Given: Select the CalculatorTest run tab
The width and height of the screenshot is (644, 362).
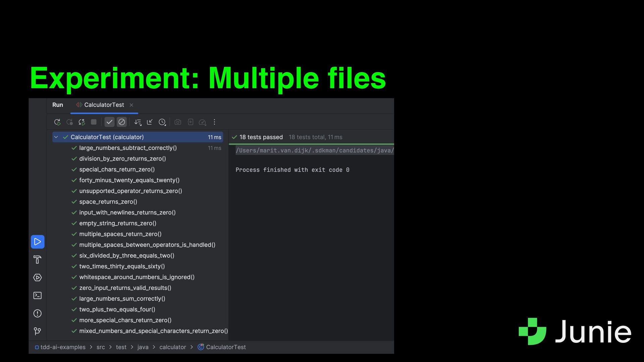Looking at the screenshot, I should [x=104, y=105].
